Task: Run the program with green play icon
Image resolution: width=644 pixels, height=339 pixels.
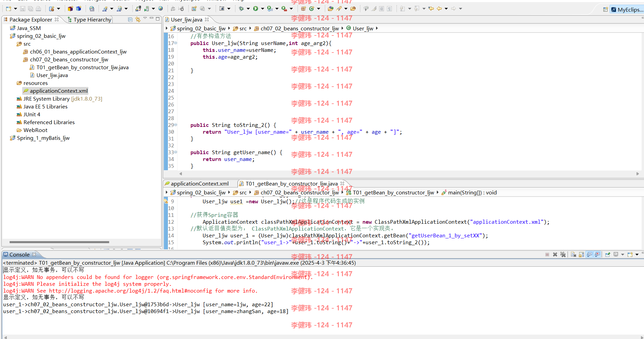Action: [255, 9]
